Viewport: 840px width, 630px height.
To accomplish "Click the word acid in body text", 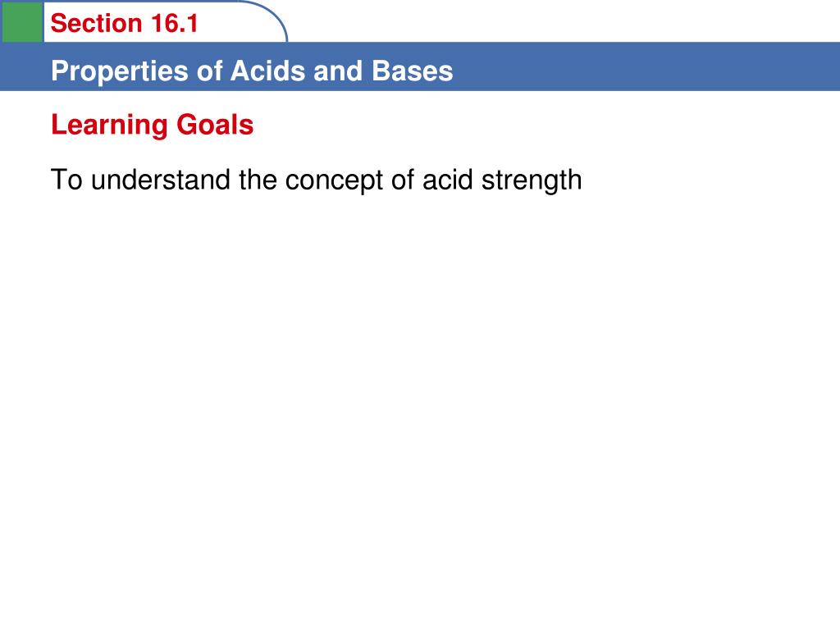I will pyautogui.click(x=448, y=180).
